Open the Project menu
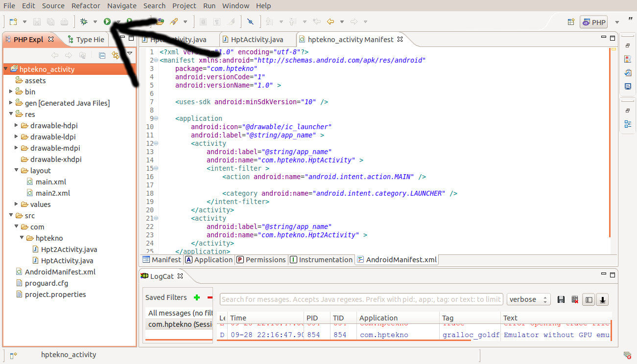 [x=184, y=6]
